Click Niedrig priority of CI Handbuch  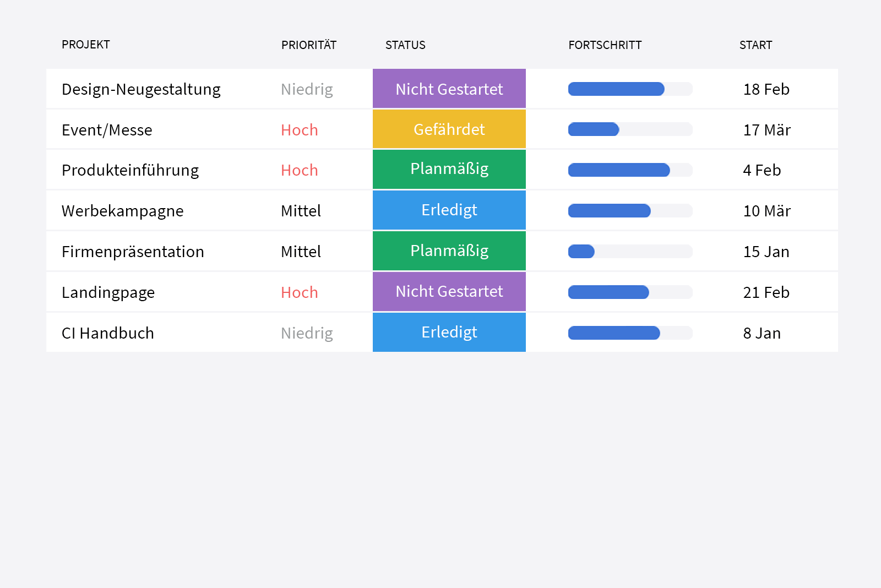[x=307, y=333]
